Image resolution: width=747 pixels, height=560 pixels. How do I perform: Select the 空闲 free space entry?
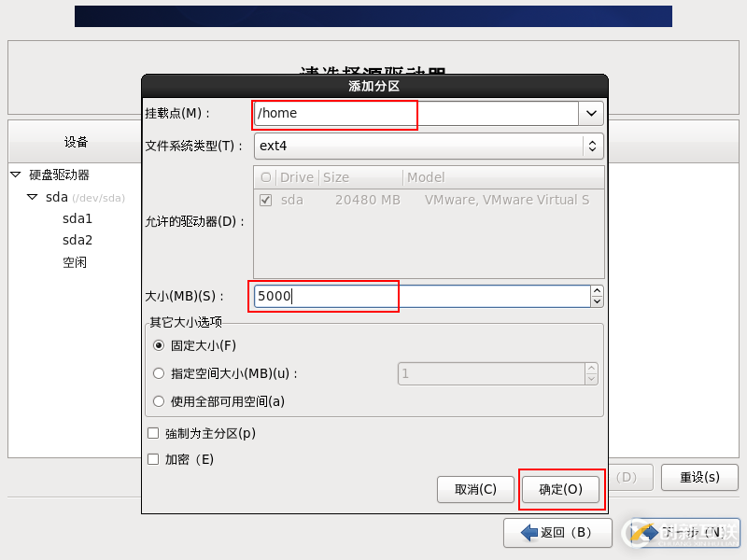(x=76, y=262)
